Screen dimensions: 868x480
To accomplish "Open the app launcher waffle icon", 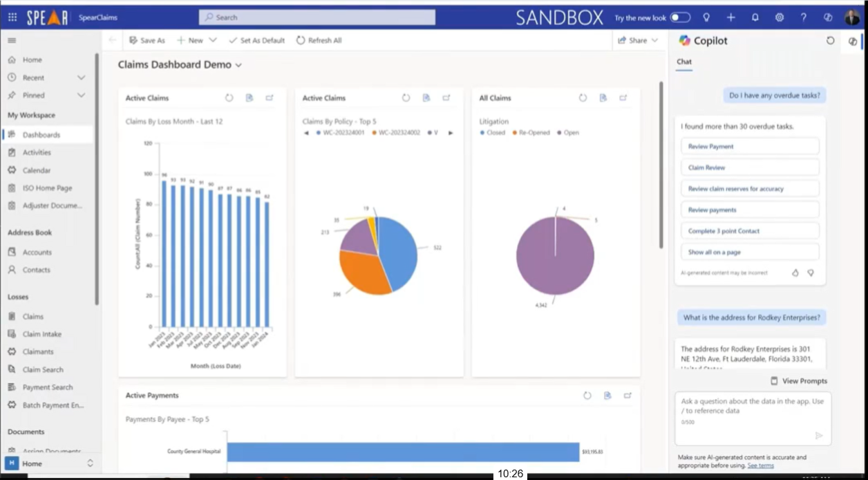I will coord(12,17).
